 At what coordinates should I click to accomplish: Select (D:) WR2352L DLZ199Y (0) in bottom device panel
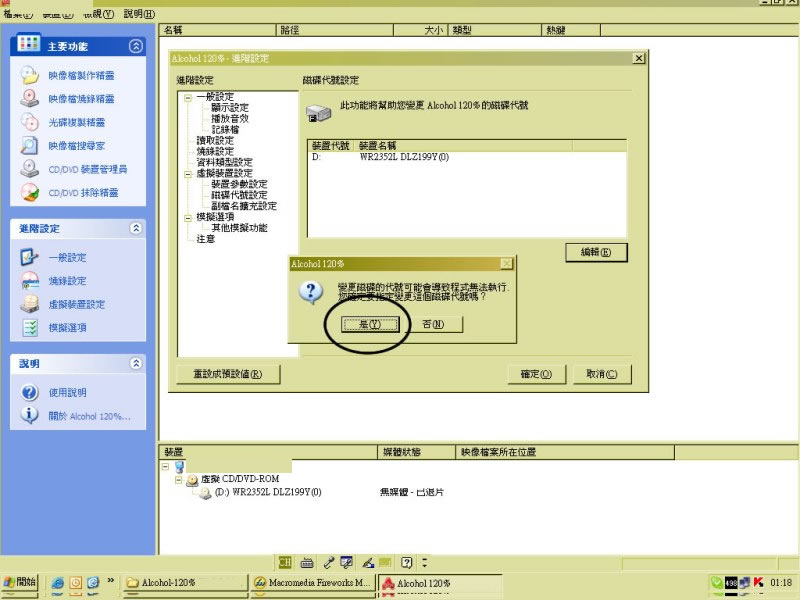coord(268,492)
